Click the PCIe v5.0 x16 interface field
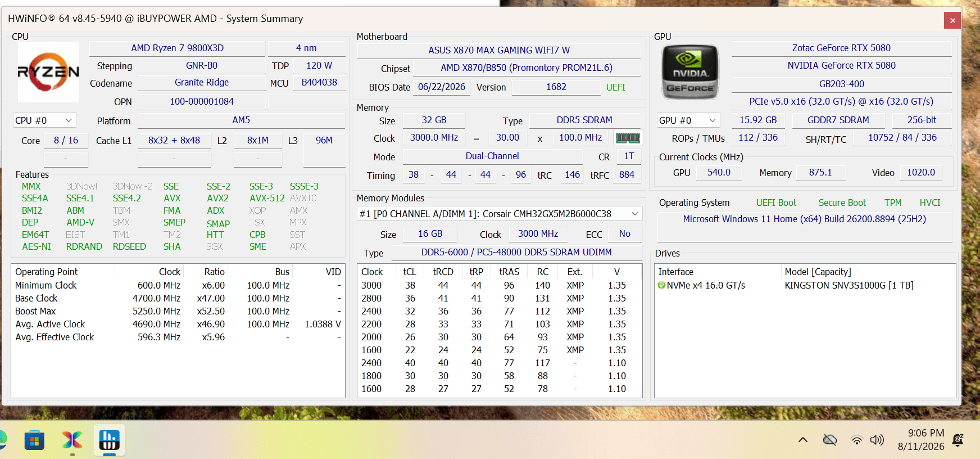The height and width of the screenshot is (459, 980). 841,102
